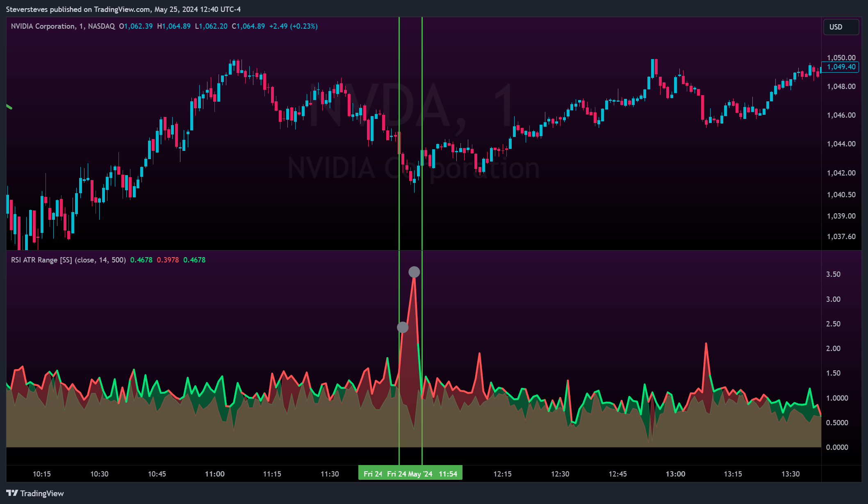The width and height of the screenshot is (868, 504).
Task: Click the Steversteves published header text
Action: click(123, 9)
